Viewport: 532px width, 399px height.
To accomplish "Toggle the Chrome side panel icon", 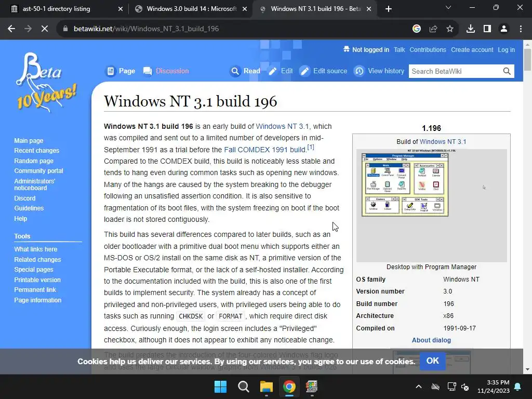I will point(487,29).
